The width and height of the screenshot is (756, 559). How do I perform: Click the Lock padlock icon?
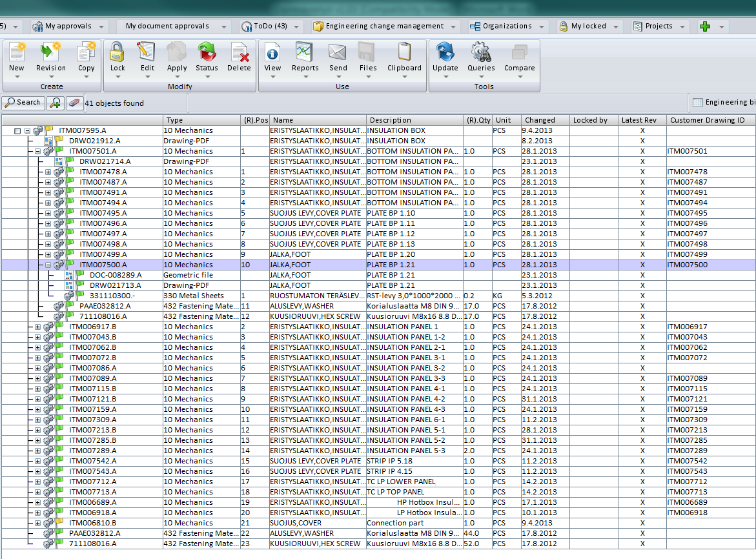coord(117,52)
